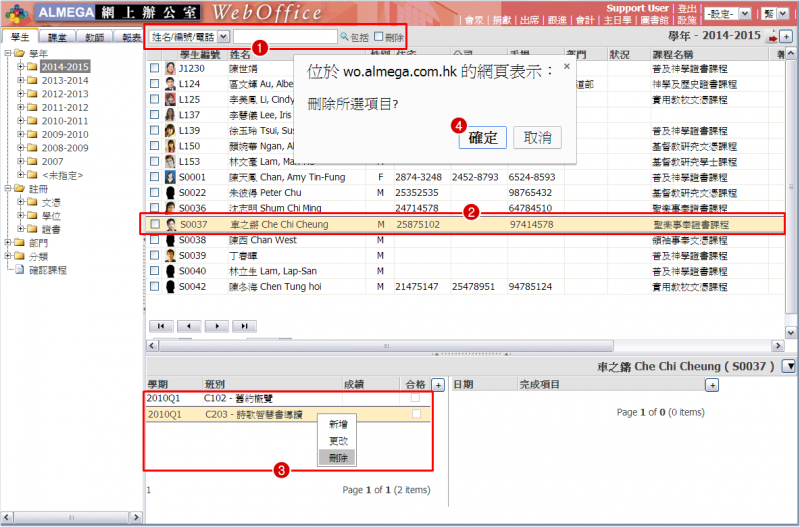Sort by the 學生編號 column header
This screenshot has width=800, height=527.
(x=200, y=54)
